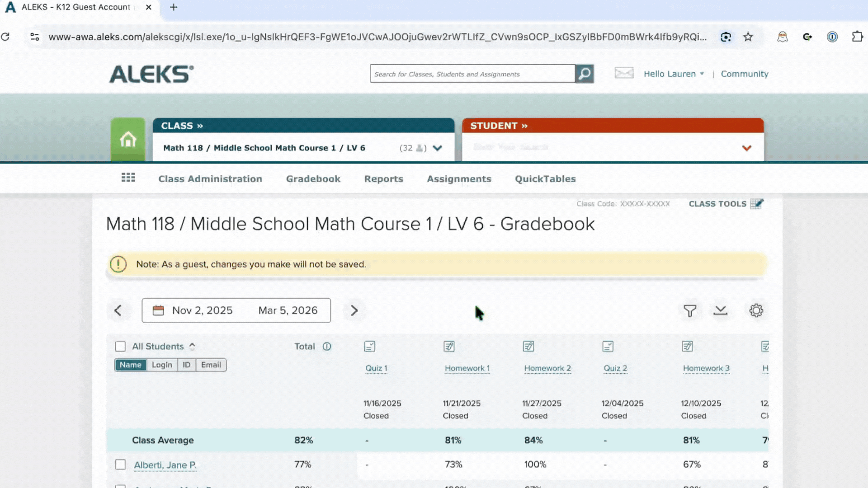Click the info icon next to Total
Screen dimensions: 868x488
click(327, 347)
